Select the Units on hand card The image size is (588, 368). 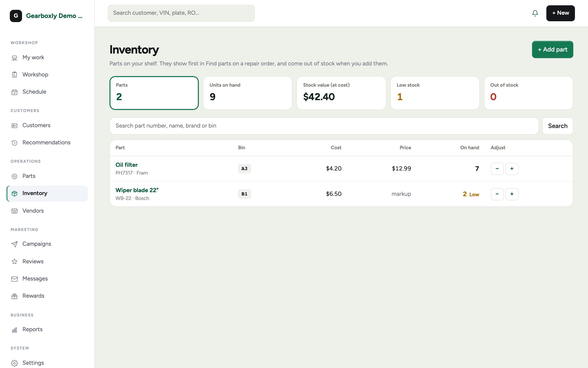click(247, 93)
